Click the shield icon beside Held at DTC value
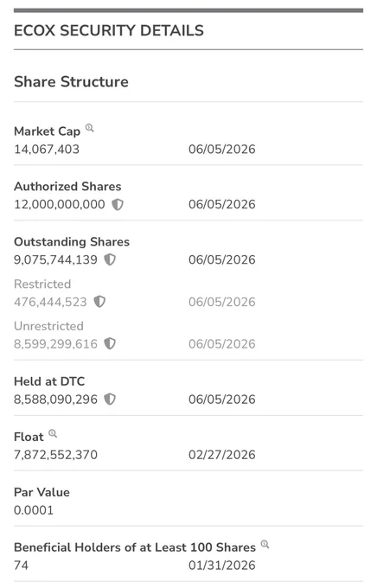Screen dimensions: 377x588 tap(110, 399)
